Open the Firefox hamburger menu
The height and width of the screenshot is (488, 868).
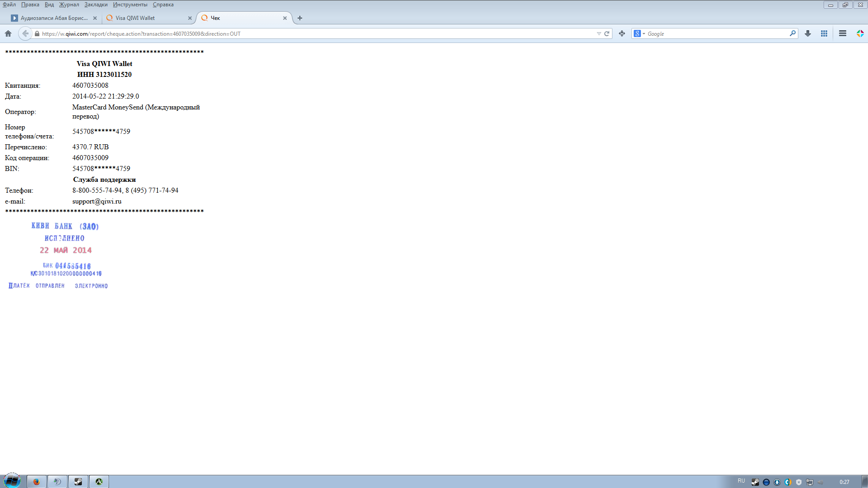click(x=843, y=33)
